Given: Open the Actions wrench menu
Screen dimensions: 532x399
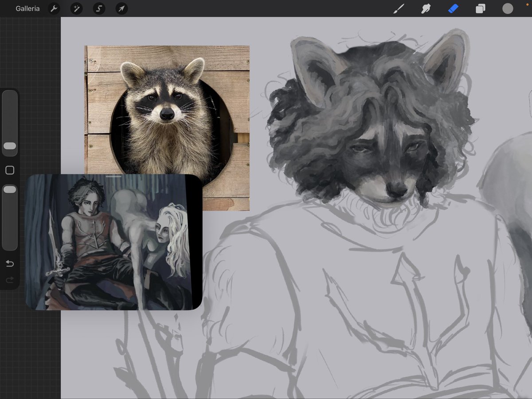Looking at the screenshot, I should click(x=54, y=8).
